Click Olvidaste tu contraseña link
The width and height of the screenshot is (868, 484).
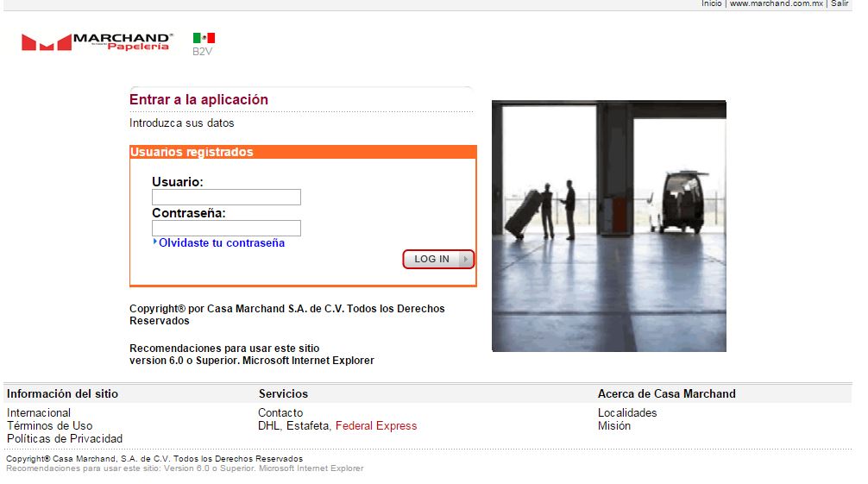point(222,242)
